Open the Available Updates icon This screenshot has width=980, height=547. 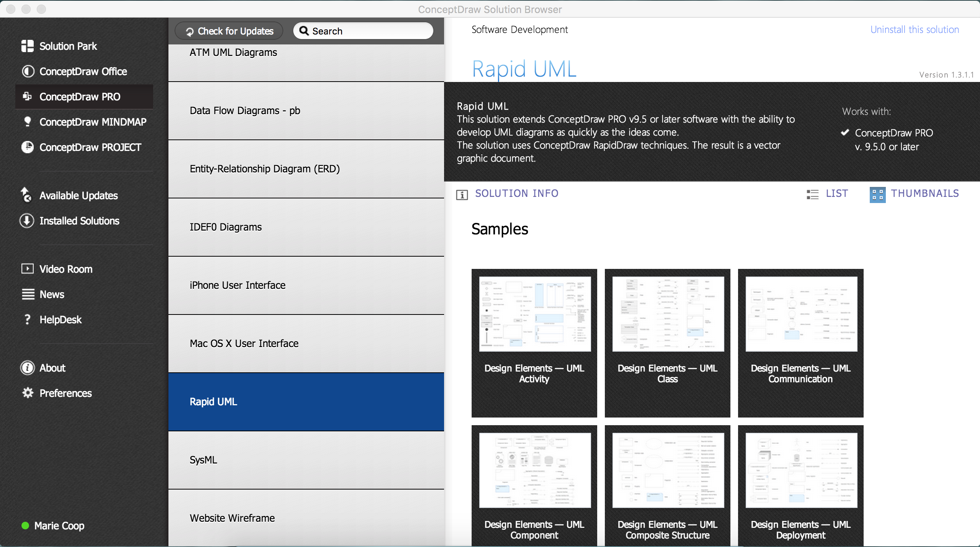click(26, 195)
